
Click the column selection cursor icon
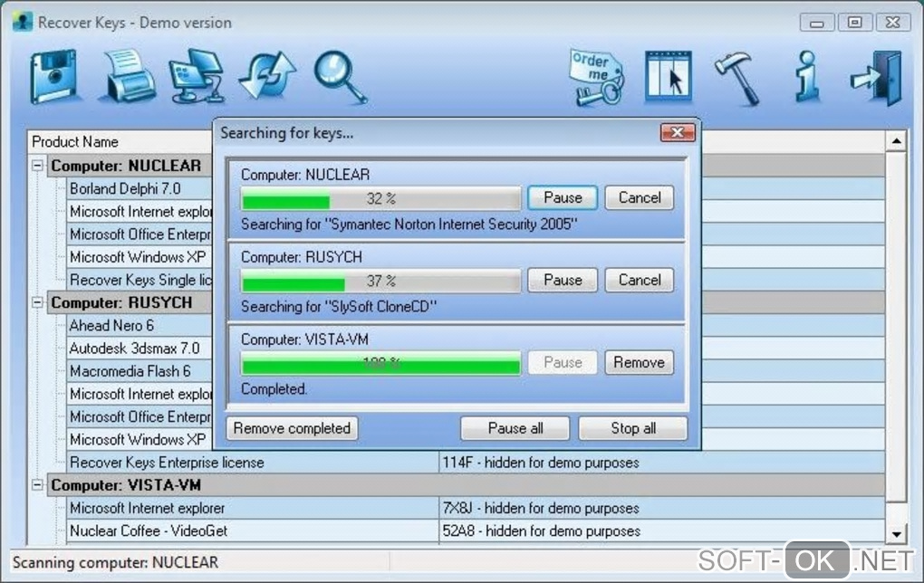click(x=669, y=77)
